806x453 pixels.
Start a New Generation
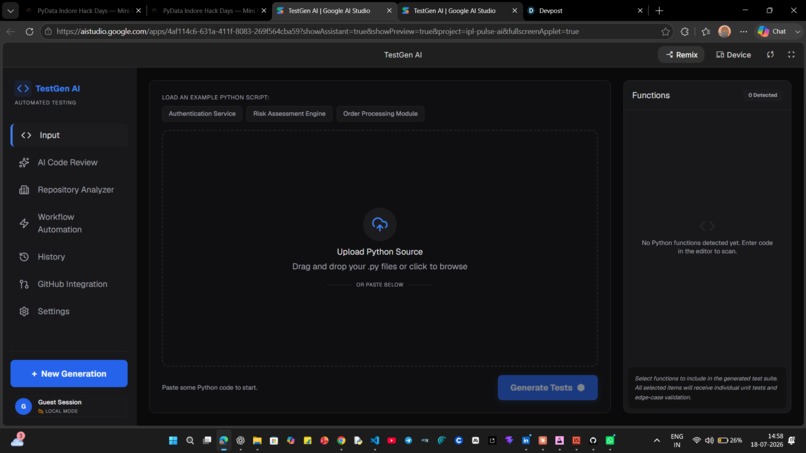click(69, 373)
